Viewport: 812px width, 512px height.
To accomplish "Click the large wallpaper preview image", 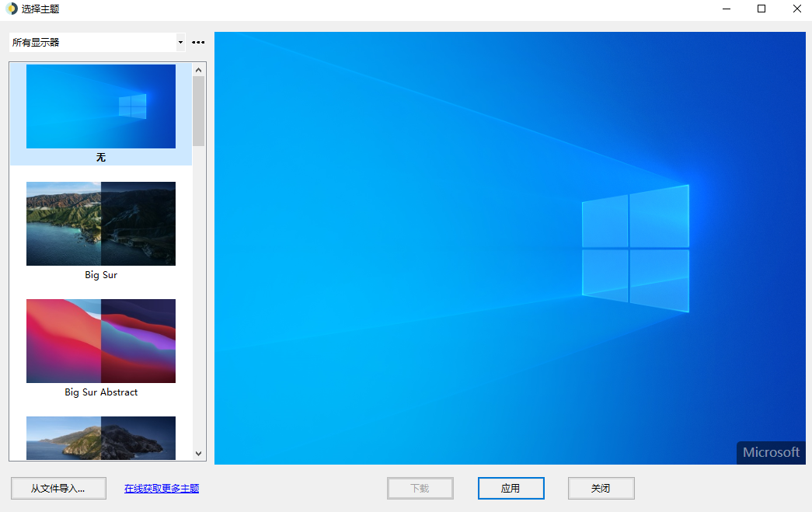I will click(x=510, y=248).
